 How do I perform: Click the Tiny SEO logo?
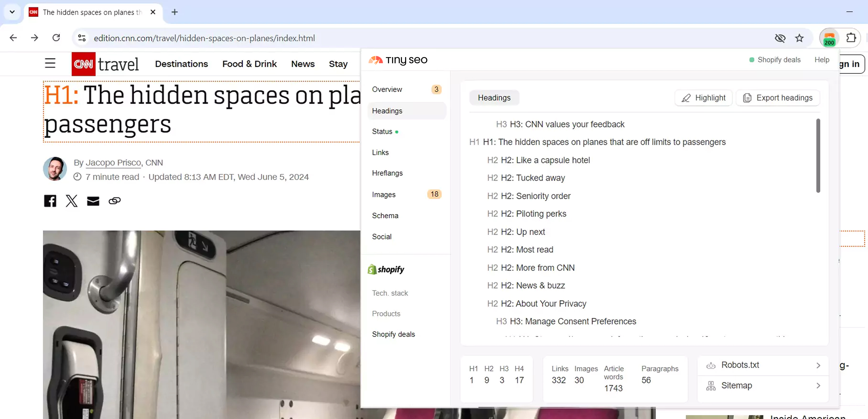(398, 60)
